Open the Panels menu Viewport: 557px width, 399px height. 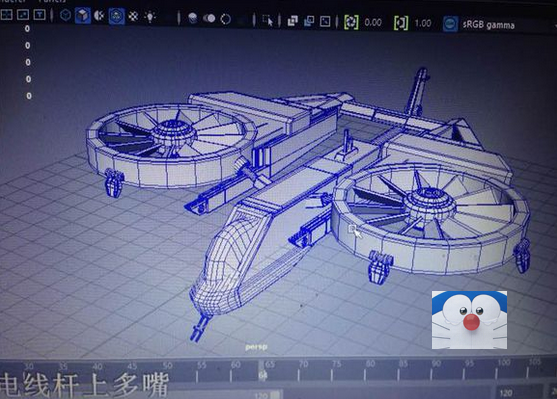pyautogui.click(x=53, y=1)
